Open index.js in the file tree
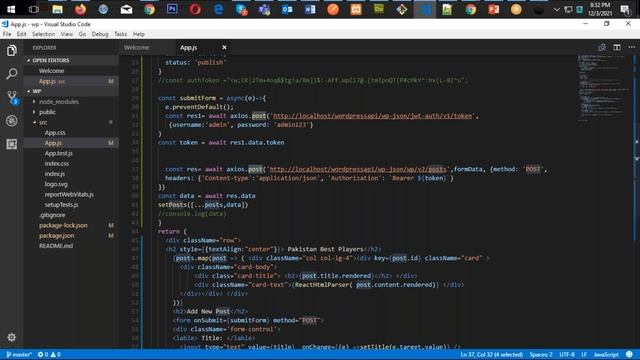The width and height of the screenshot is (640, 360). [55, 174]
